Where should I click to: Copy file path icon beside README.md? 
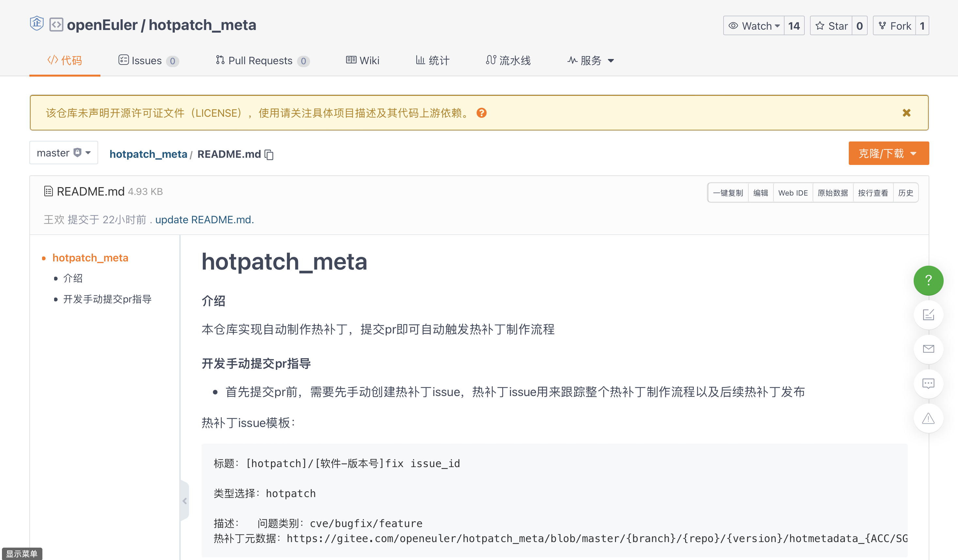point(269,155)
